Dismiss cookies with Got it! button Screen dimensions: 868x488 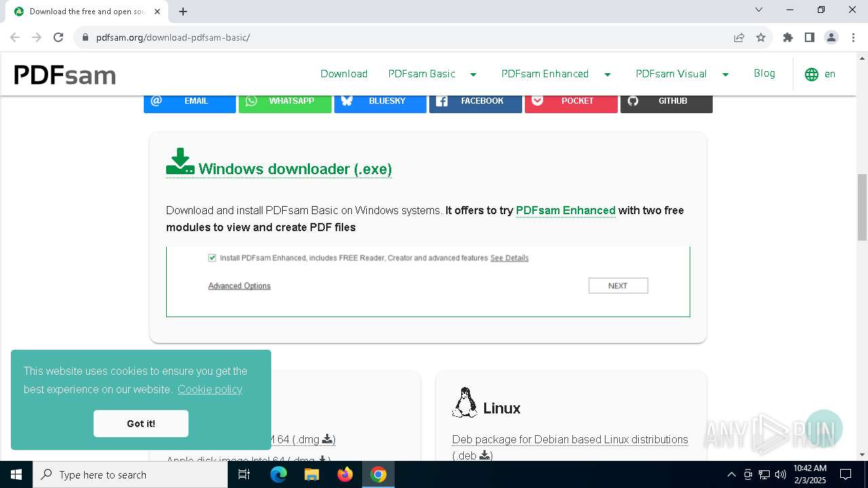point(141,424)
